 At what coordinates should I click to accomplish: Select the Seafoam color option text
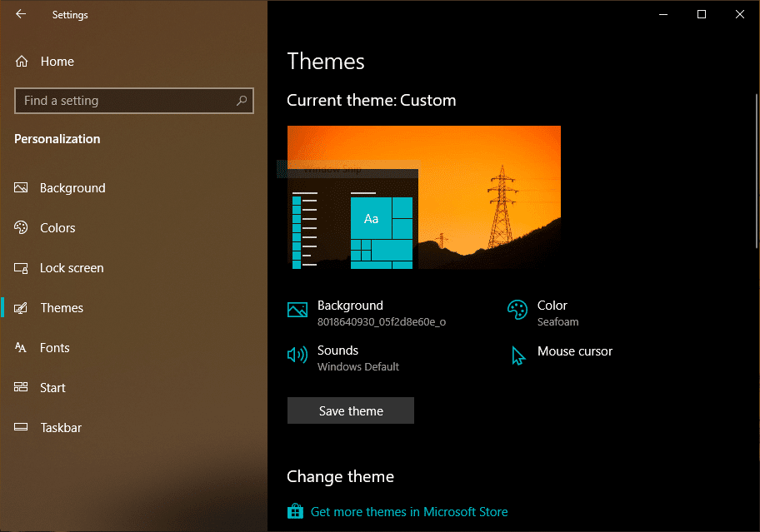click(557, 322)
